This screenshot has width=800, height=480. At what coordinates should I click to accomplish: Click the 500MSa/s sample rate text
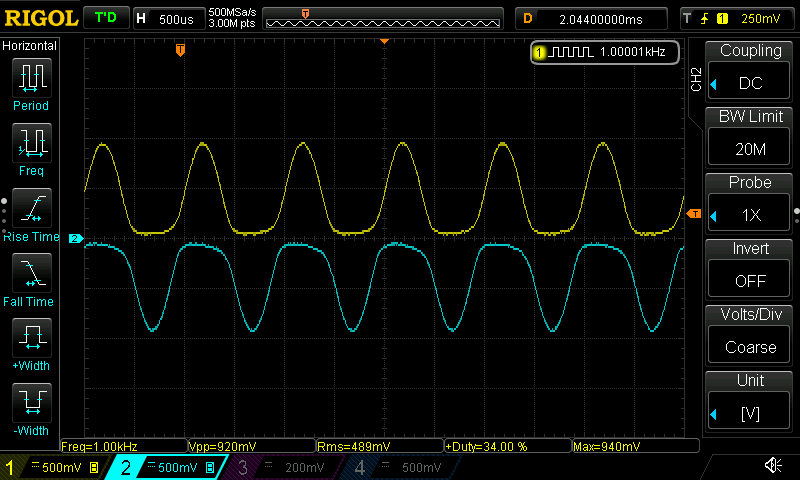click(232, 12)
